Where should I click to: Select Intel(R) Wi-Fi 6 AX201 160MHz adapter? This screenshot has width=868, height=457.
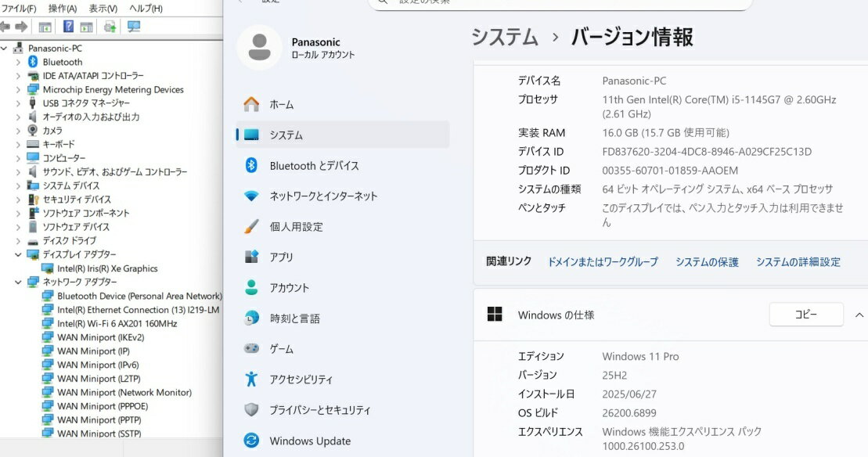pos(117,323)
